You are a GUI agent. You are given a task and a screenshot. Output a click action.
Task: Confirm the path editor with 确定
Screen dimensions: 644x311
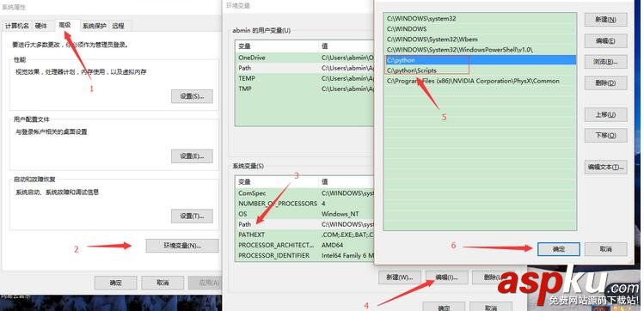(x=559, y=249)
